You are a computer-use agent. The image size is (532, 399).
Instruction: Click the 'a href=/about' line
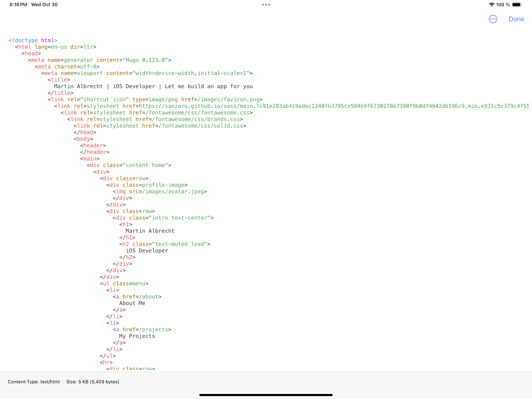[137, 297]
